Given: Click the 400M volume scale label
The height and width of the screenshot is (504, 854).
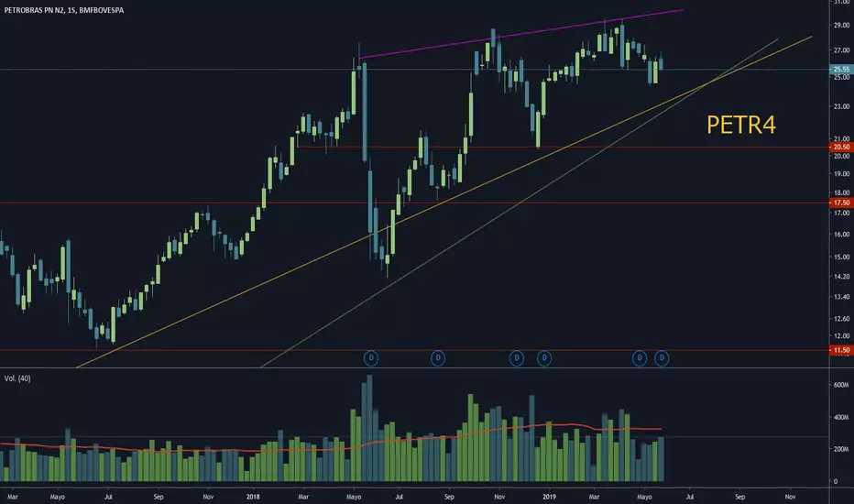Looking at the screenshot, I should tap(841, 417).
